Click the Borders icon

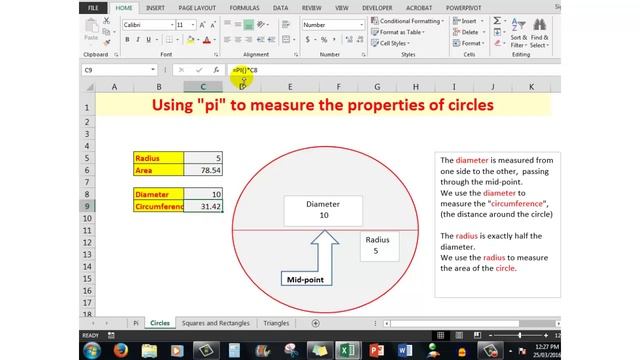(169, 40)
